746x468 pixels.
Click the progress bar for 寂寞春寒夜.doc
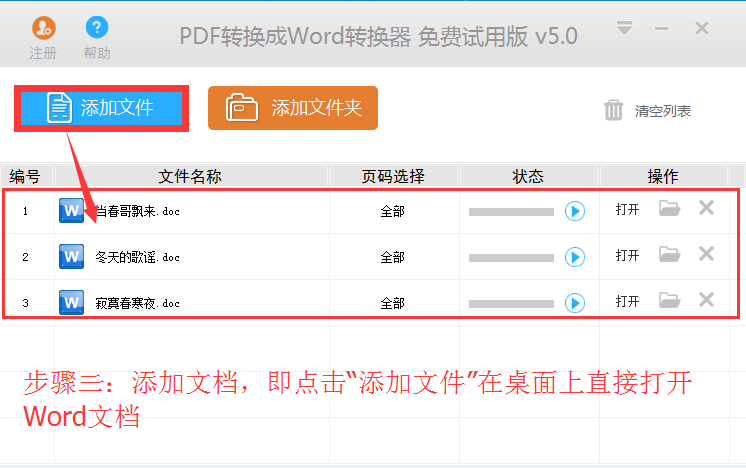click(511, 303)
